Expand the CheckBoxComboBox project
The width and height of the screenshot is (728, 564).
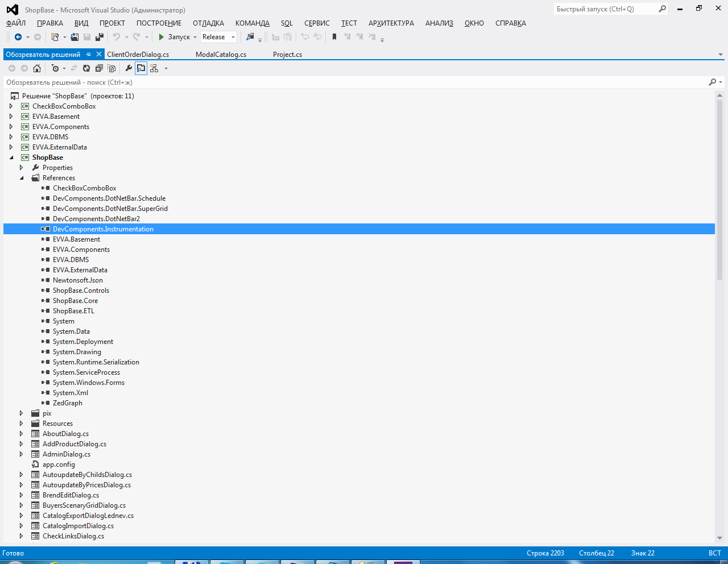(11, 106)
